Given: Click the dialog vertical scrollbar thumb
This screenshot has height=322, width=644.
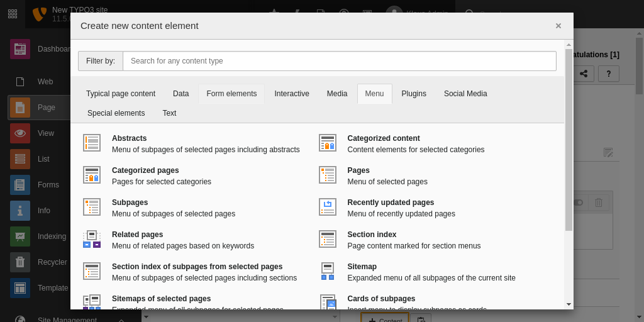Looking at the screenshot, I should tap(569, 140).
